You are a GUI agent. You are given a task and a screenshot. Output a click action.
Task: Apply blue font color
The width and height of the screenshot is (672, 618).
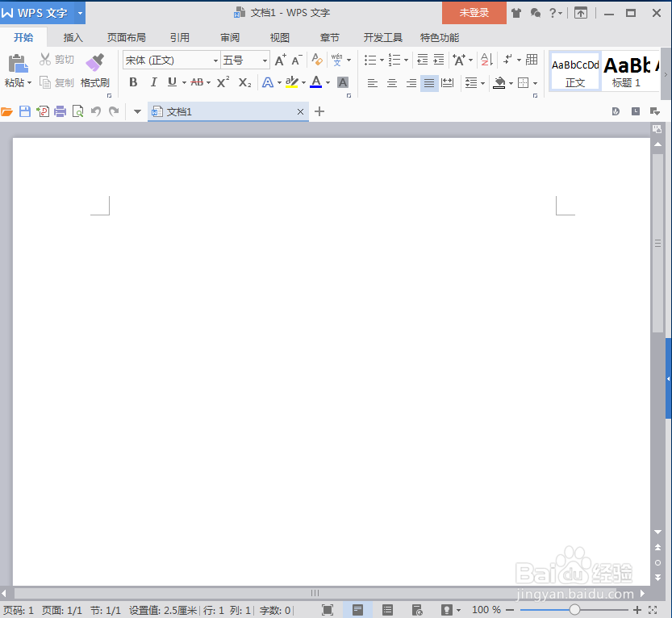316,81
